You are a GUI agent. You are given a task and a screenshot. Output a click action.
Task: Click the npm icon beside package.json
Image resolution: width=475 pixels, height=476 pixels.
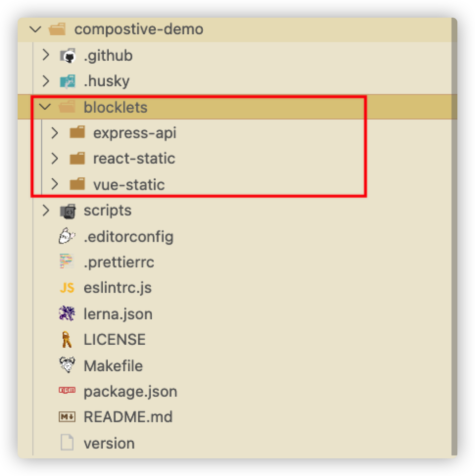point(67,391)
